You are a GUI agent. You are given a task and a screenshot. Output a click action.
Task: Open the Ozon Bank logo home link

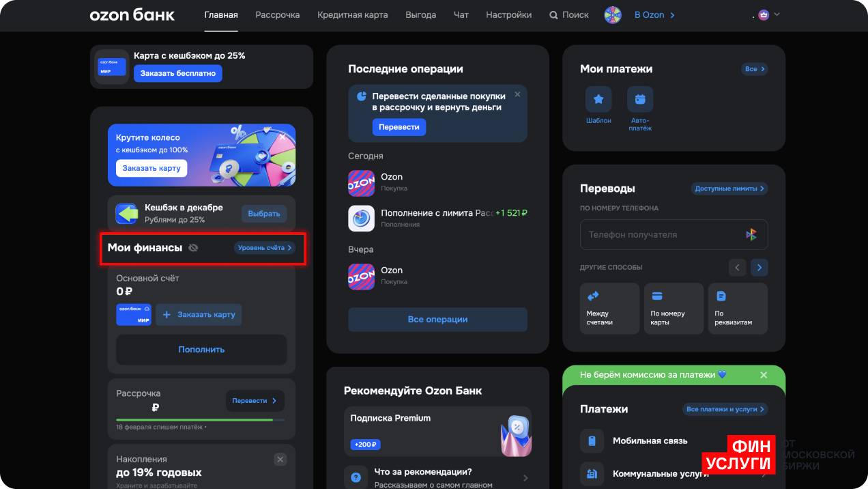[132, 15]
